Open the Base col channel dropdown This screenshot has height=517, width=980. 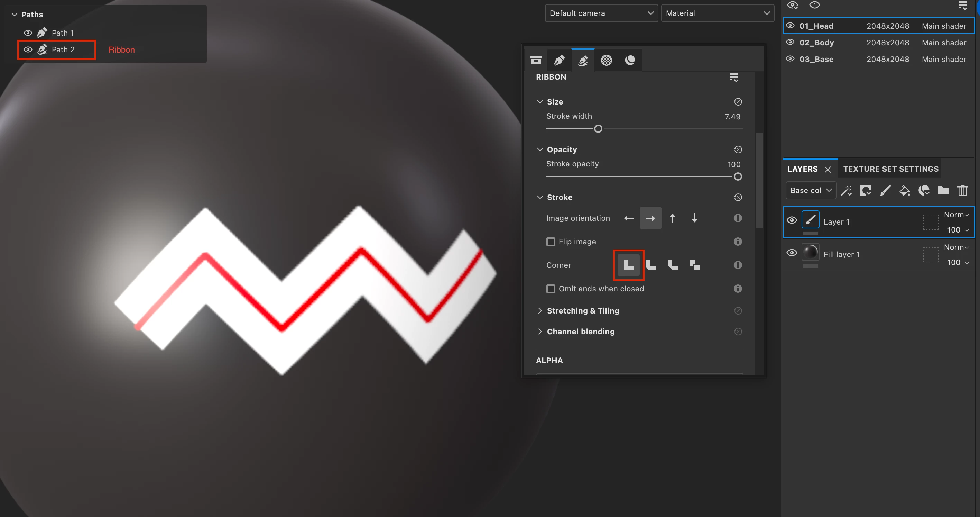coord(811,190)
